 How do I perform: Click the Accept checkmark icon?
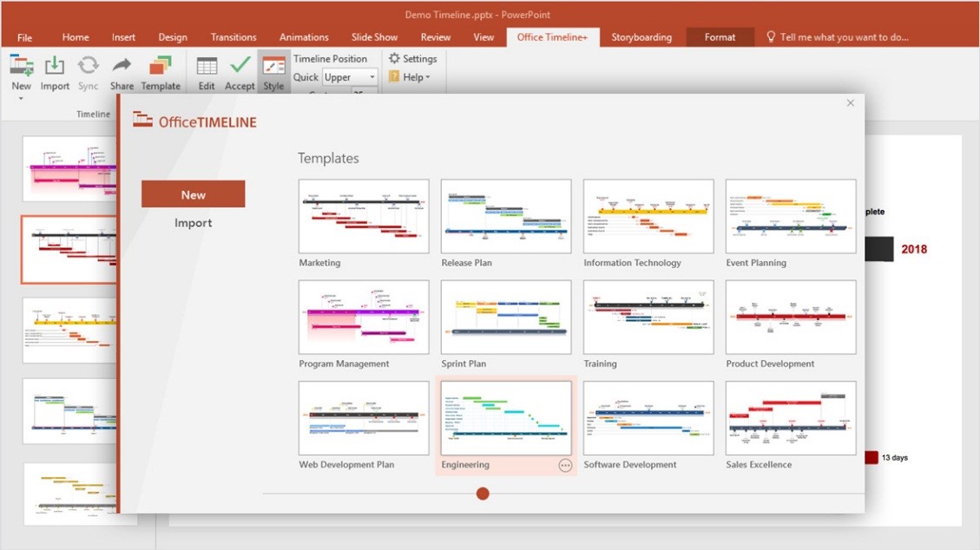(240, 65)
